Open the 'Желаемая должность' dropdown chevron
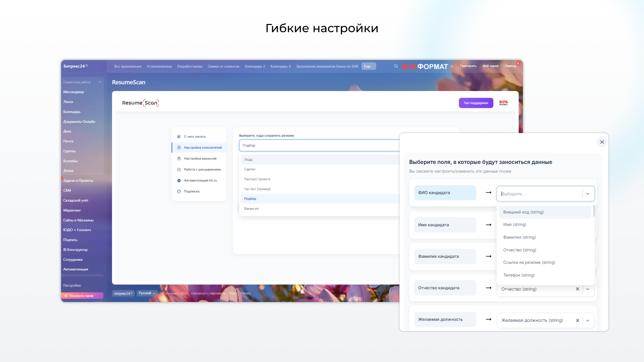644x362 pixels. [588, 321]
